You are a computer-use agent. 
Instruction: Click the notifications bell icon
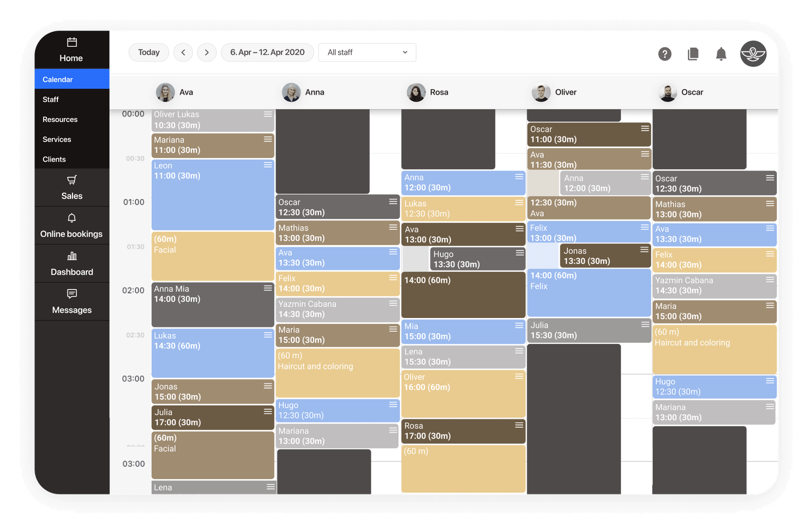pos(721,54)
